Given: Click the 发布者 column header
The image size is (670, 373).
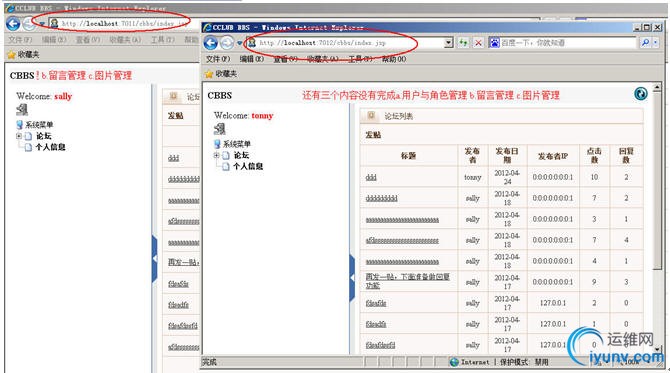Looking at the screenshot, I should (472, 156).
